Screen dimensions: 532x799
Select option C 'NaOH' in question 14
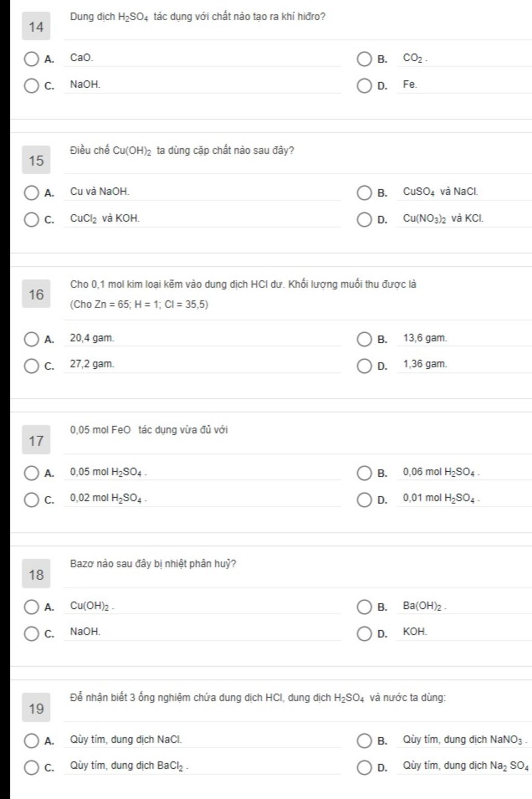[x=32, y=85]
